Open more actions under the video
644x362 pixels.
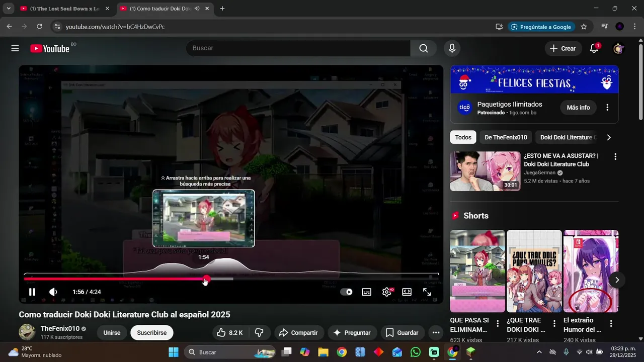[x=436, y=332]
